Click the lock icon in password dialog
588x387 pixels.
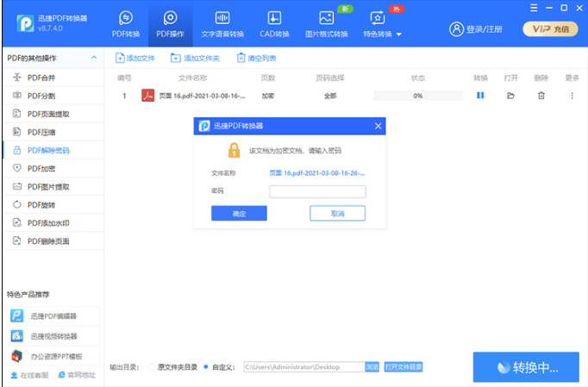234,150
